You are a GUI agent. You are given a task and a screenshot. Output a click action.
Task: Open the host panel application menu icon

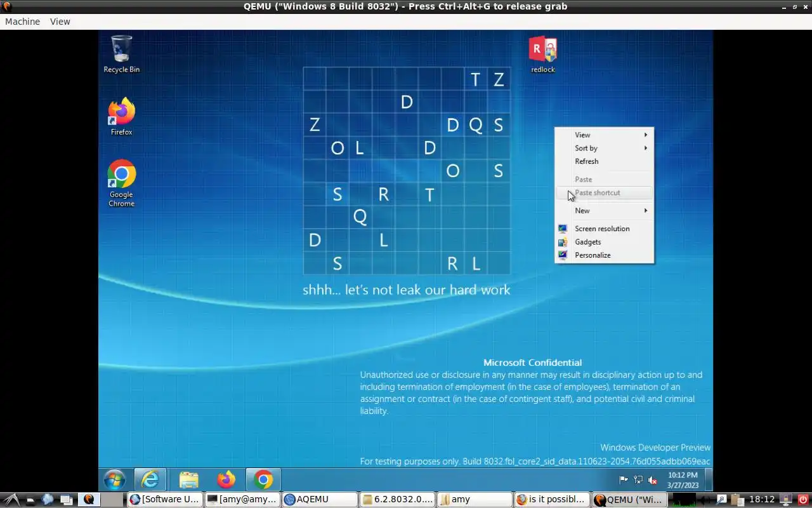tap(12, 500)
